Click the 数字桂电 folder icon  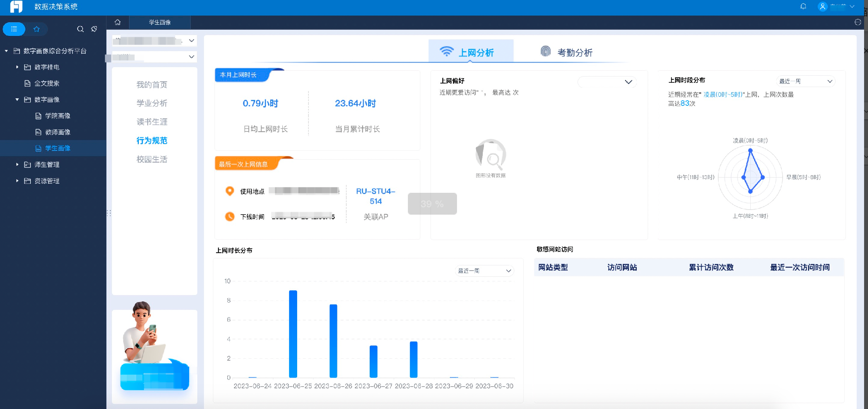pos(27,67)
